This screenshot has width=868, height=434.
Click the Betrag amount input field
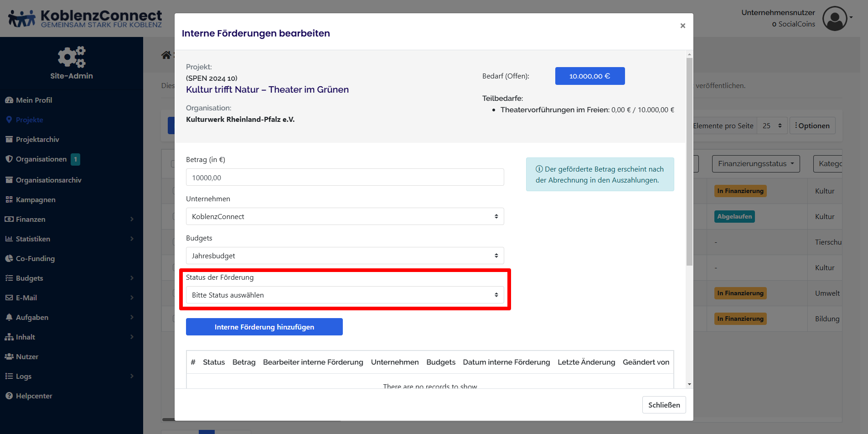click(x=345, y=178)
